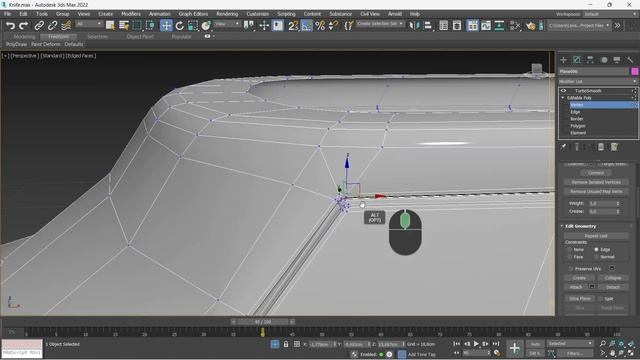Click the Mirror tool icon

click(414, 26)
